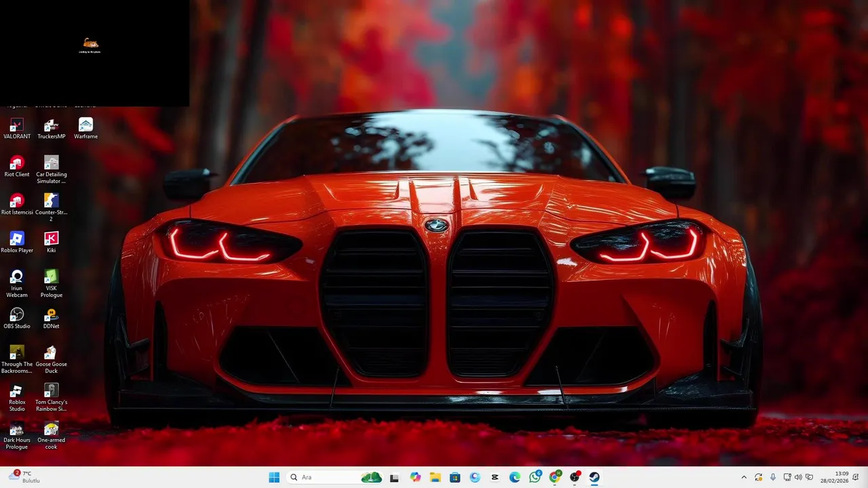Open CapCut from the taskbar

click(x=495, y=477)
